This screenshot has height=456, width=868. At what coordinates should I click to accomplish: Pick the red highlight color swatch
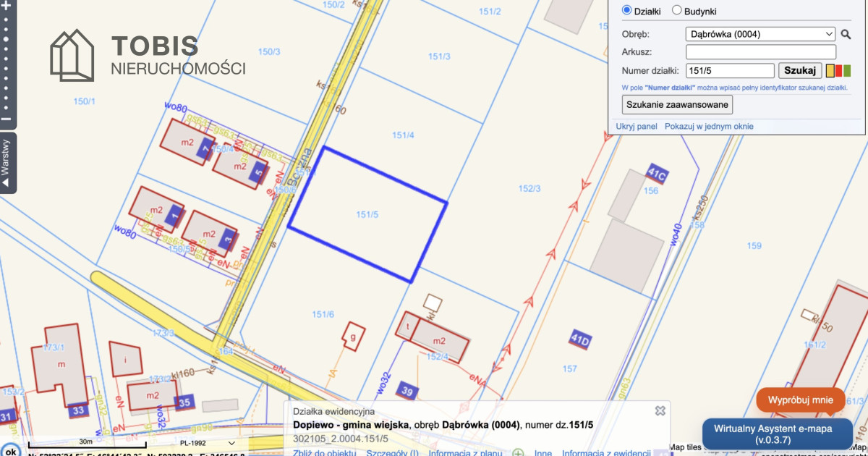838,70
